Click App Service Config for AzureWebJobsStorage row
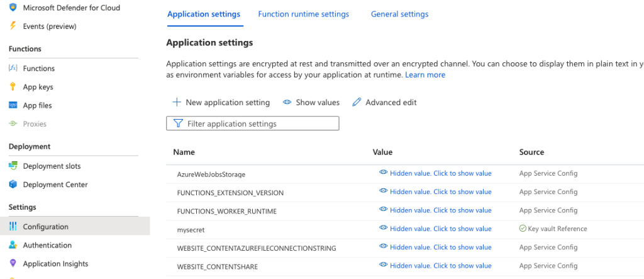 point(548,173)
